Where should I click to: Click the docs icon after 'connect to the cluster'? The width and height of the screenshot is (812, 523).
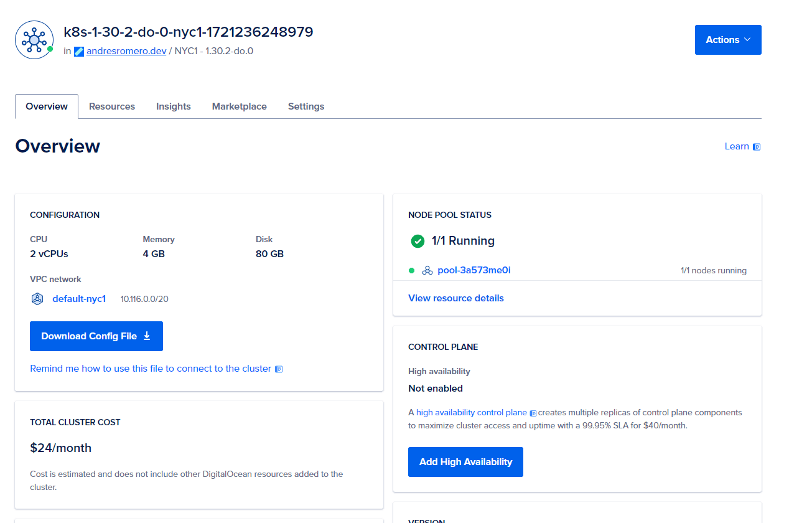(x=279, y=369)
